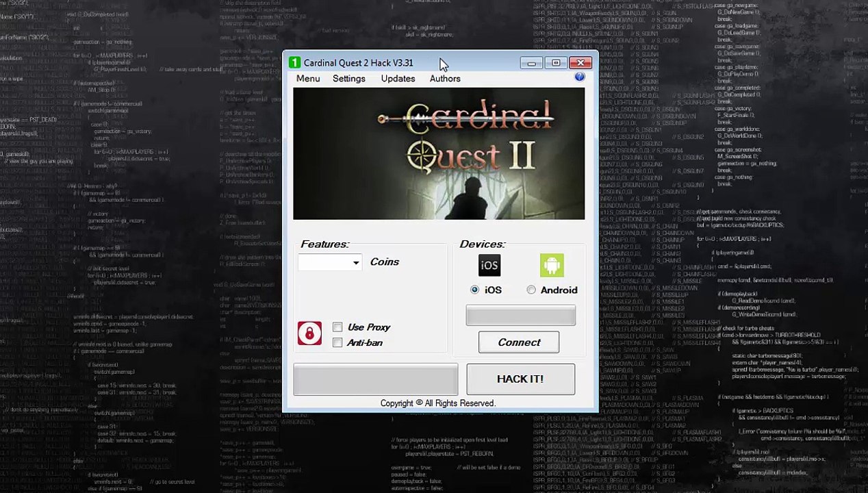This screenshot has width=868, height=493.
Task: Click the device input field above Connect
Action: pos(521,316)
